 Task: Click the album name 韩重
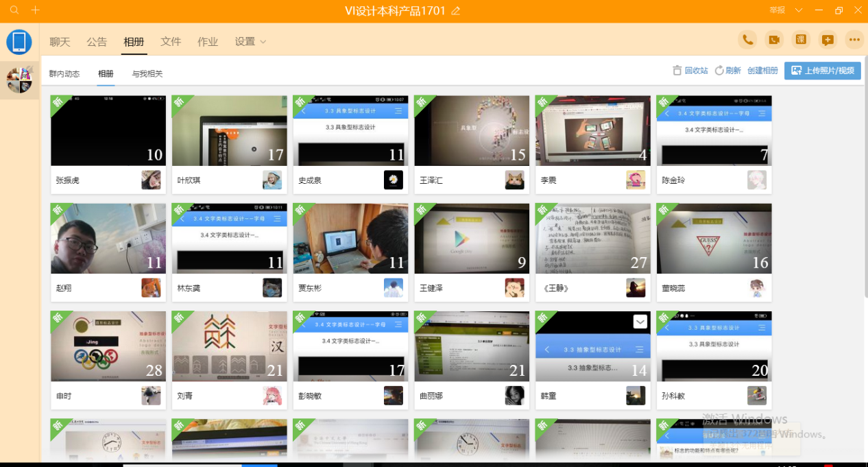548,396
